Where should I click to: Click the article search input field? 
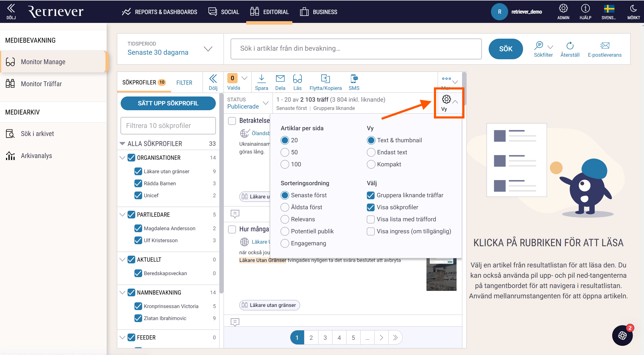pyautogui.click(x=356, y=49)
